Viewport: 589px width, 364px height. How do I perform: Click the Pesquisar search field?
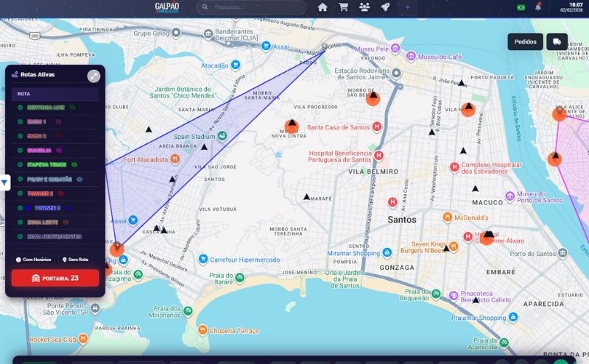click(252, 7)
